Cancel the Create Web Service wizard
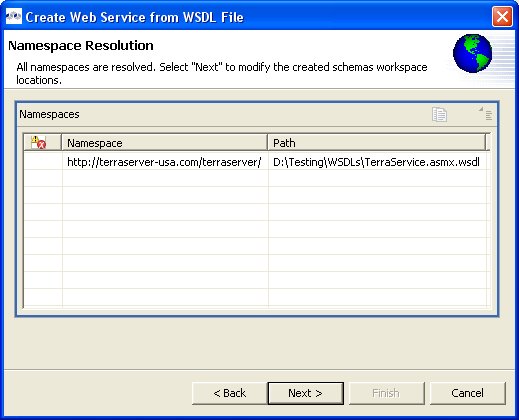The image size is (519, 420). (467, 393)
